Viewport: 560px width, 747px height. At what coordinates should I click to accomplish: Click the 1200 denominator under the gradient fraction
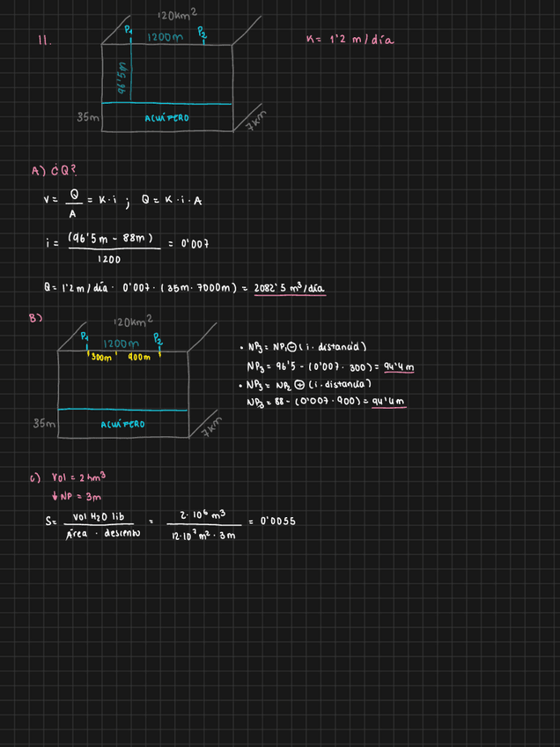click(109, 260)
